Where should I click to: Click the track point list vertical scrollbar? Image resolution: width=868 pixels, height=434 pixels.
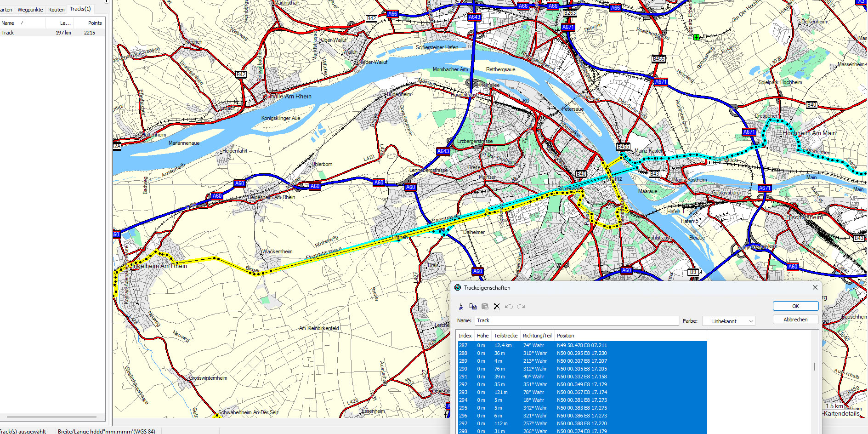click(815, 366)
